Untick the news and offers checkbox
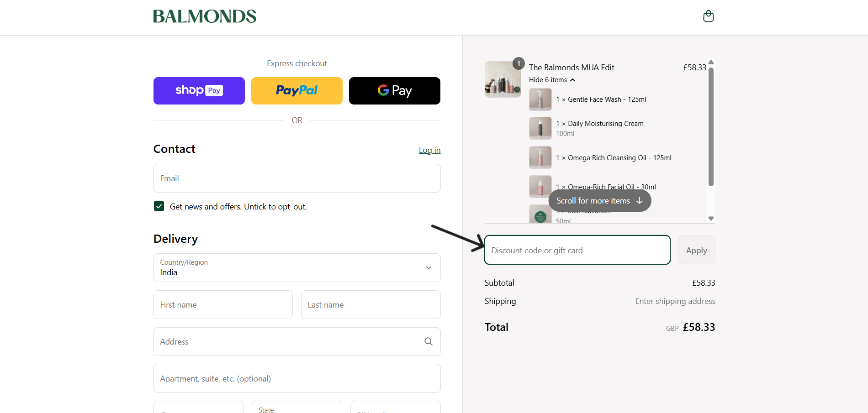This screenshot has width=868, height=413. (159, 206)
